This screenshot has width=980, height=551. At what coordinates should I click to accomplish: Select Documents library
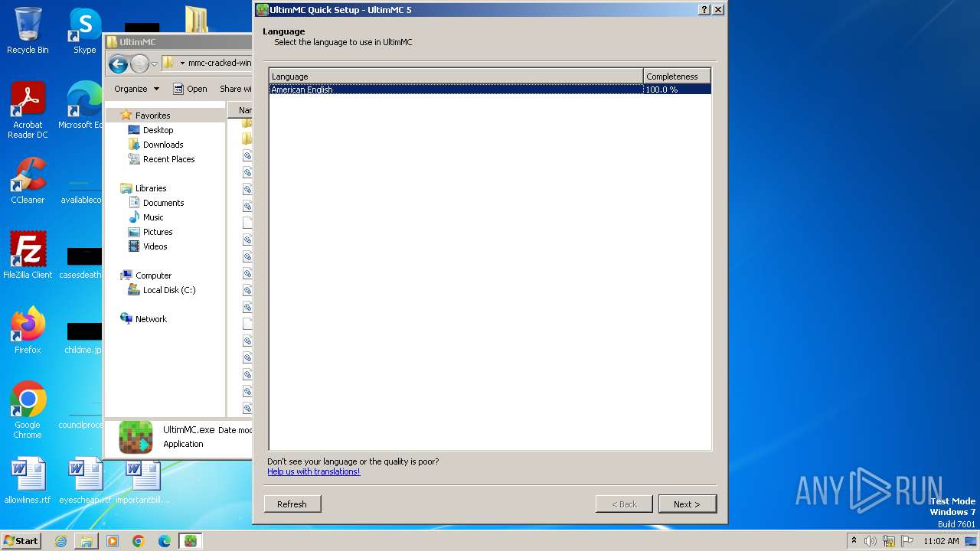pos(163,203)
